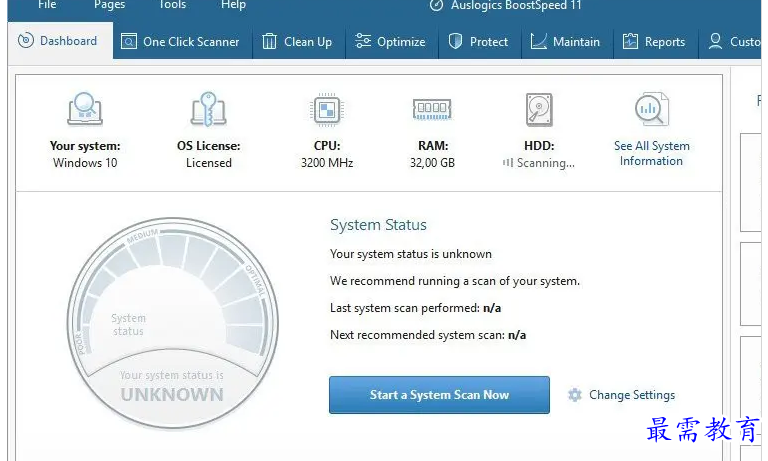Click the System status gauge dial
The image size is (768, 461).
pyautogui.click(x=172, y=323)
